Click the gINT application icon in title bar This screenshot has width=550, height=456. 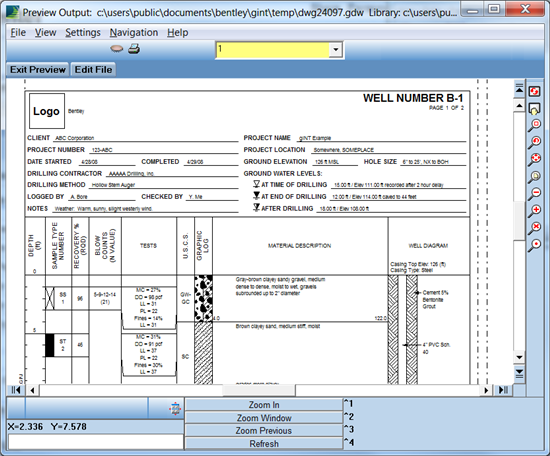click(13, 12)
